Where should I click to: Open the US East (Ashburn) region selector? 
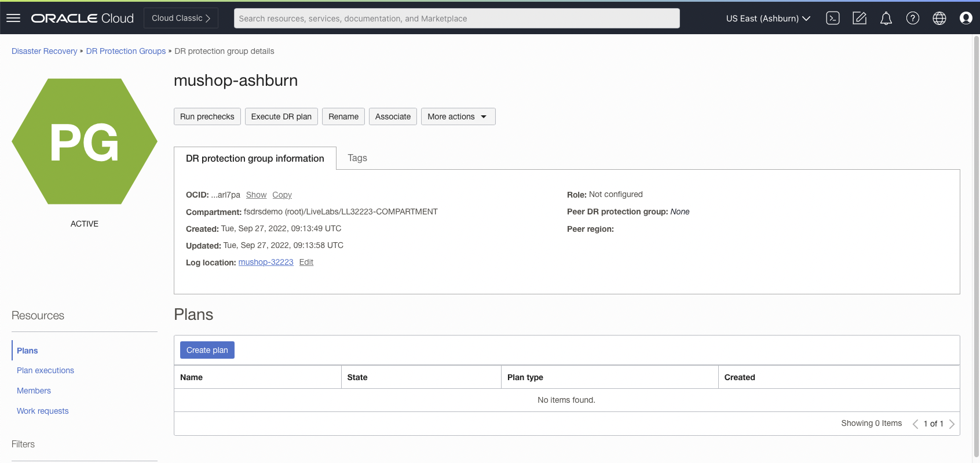tap(767, 18)
